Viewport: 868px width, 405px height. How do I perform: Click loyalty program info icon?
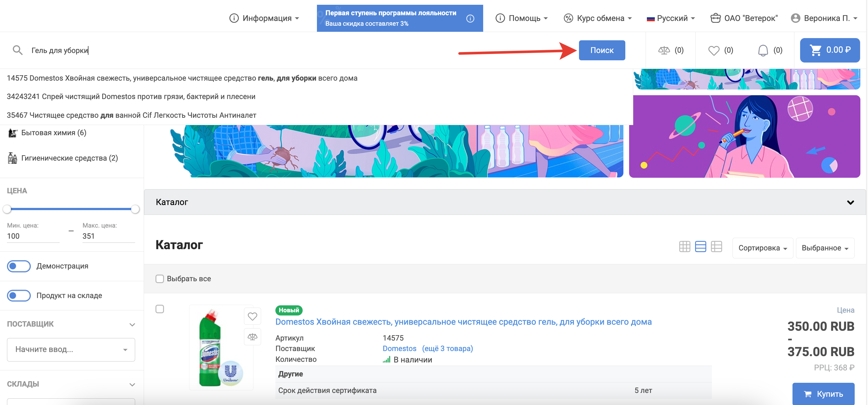[470, 18]
